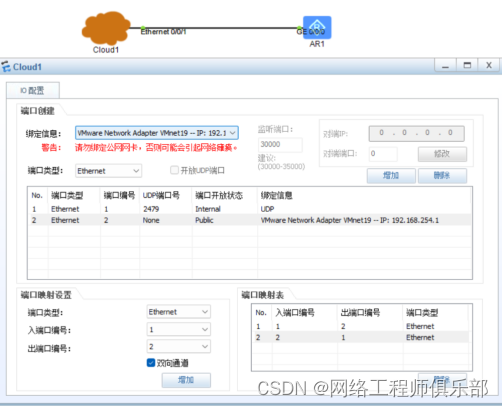Toggle the 开放UDP端口 checkbox
Image resolution: width=503 pixels, height=407 pixels.
[x=174, y=170]
